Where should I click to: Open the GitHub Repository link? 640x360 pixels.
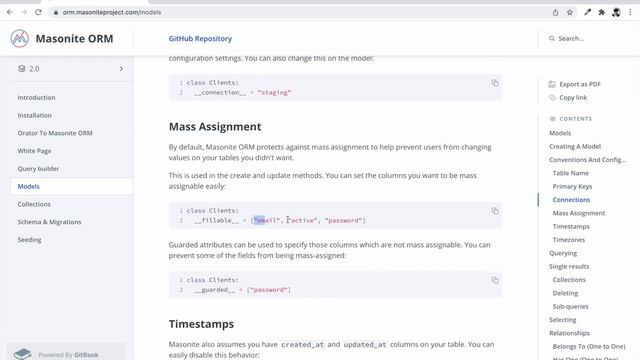[200, 38]
